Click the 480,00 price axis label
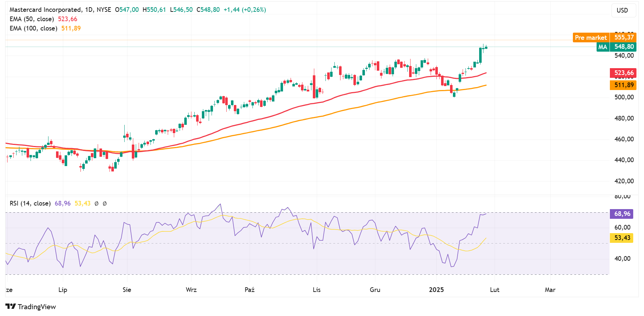This screenshot has height=316, width=644. click(x=624, y=118)
